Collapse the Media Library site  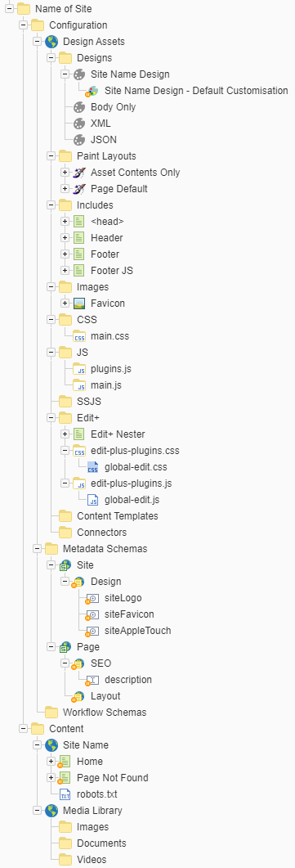pos(37,811)
